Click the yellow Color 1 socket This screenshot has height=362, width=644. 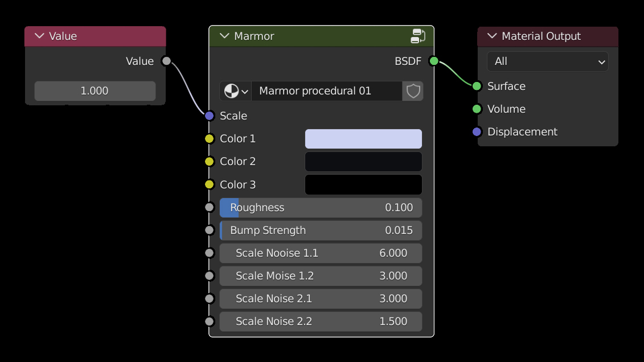pyautogui.click(x=210, y=138)
